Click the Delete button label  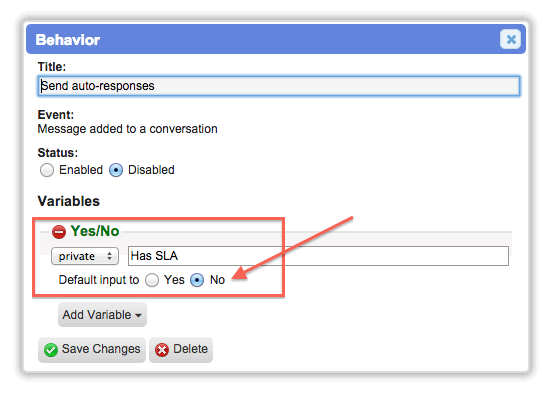pyautogui.click(x=190, y=349)
